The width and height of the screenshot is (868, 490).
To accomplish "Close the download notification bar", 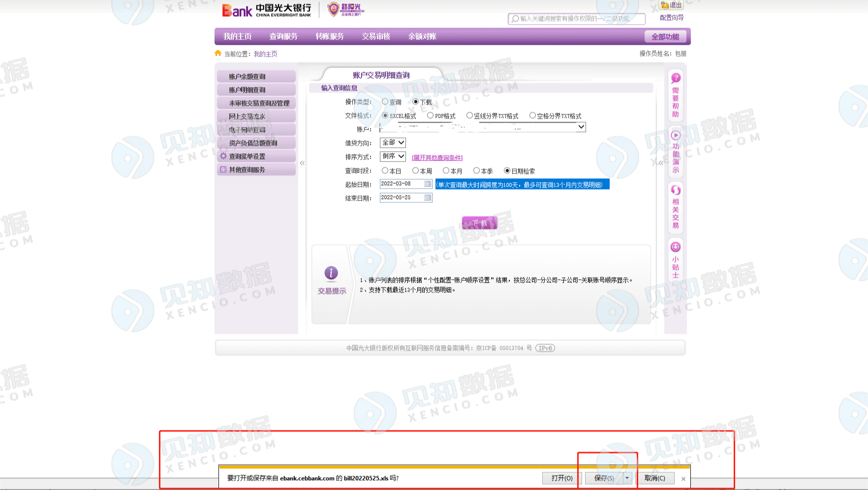I will tap(683, 479).
